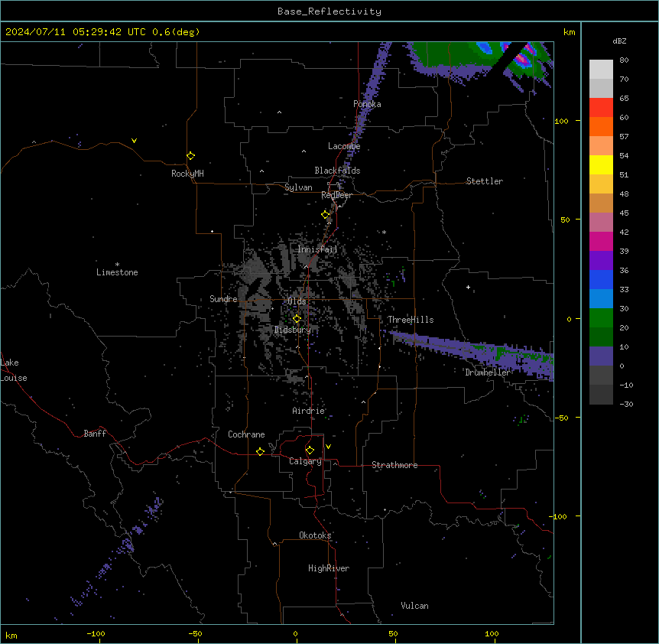This screenshot has width=659, height=644.
Task: Click the Ponoka label
Action: pyautogui.click(x=367, y=104)
